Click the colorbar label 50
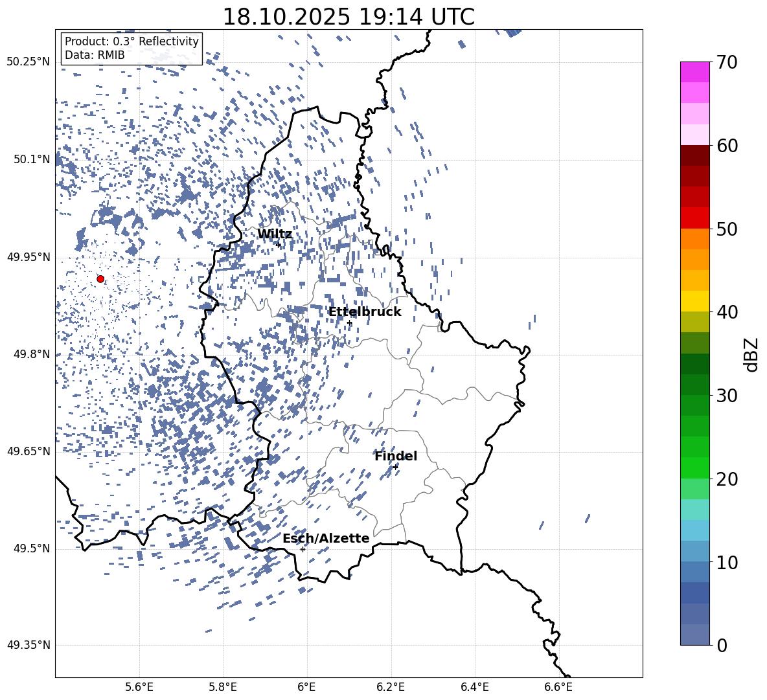Screen dimensions: 767x700 point(727,229)
